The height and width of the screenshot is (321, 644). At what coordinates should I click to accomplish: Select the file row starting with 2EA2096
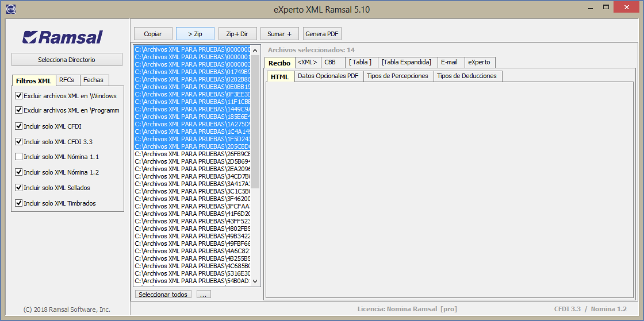tap(192, 168)
